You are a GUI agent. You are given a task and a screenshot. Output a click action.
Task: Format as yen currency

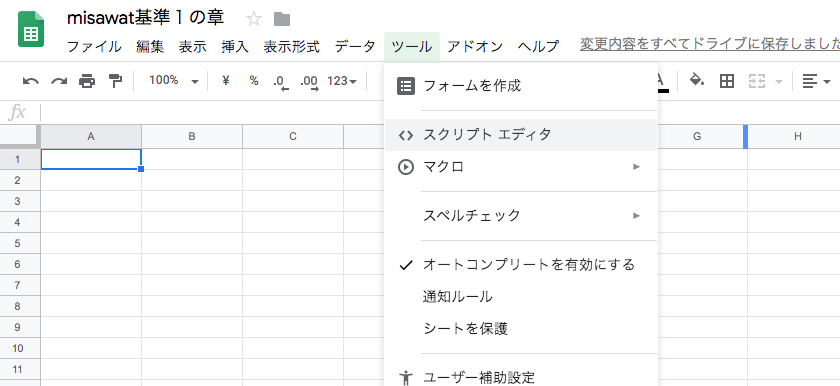226,81
